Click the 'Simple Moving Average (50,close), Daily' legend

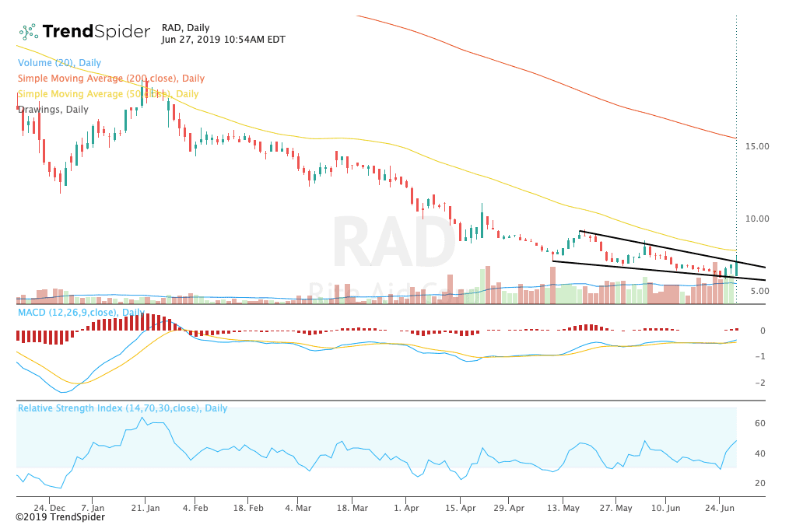pos(108,94)
